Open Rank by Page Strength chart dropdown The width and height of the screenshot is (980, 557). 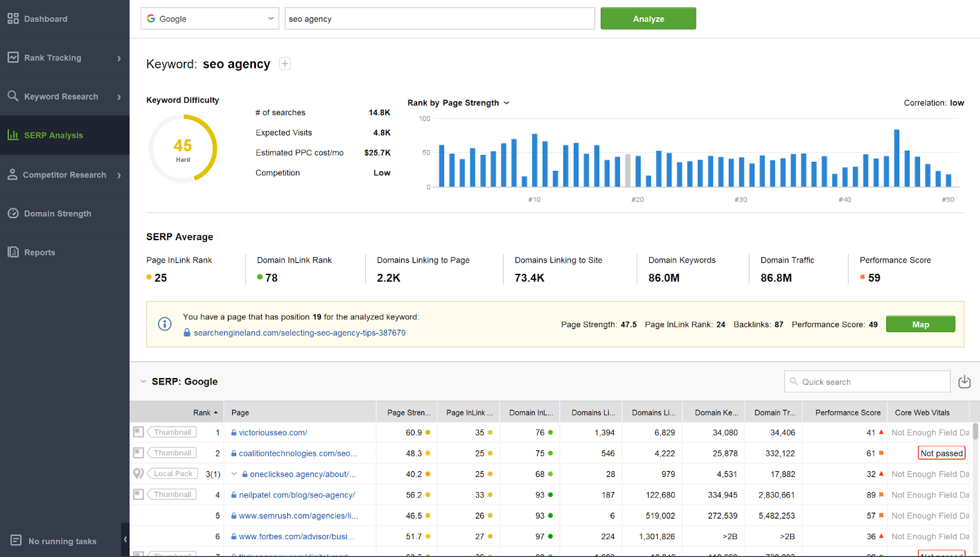[x=507, y=103]
